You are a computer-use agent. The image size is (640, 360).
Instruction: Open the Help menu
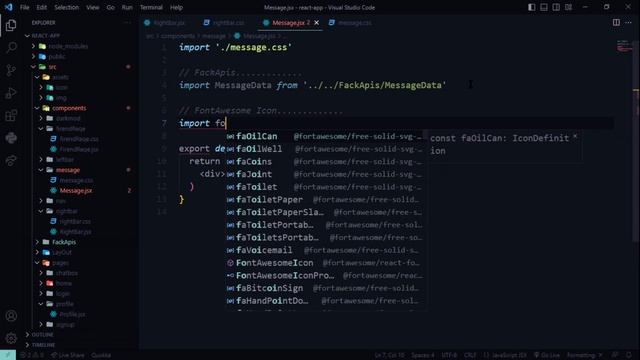click(176, 7)
